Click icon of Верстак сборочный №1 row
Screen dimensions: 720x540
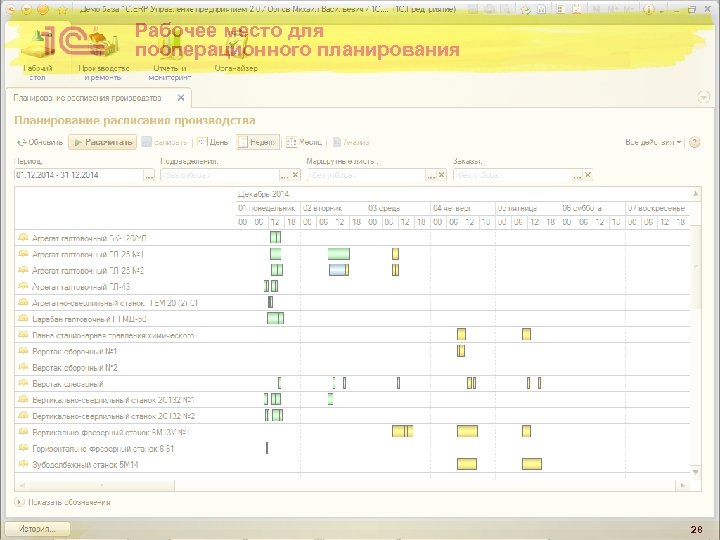[23, 351]
